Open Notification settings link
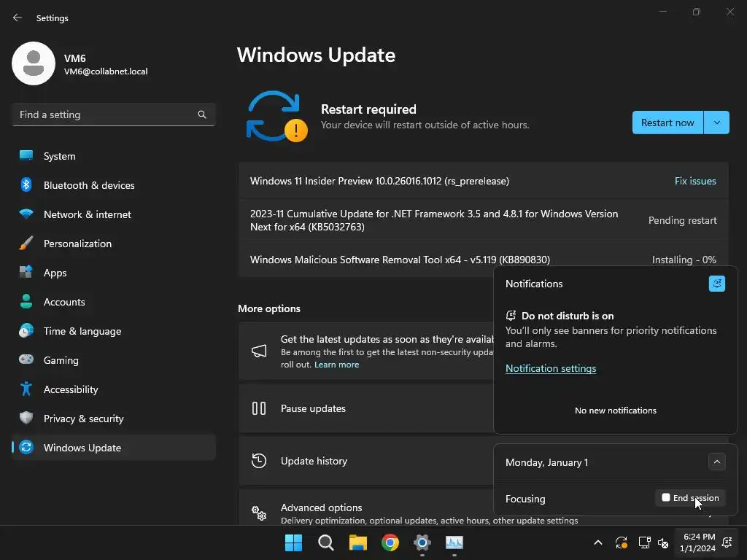The image size is (747, 560). pyautogui.click(x=551, y=368)
